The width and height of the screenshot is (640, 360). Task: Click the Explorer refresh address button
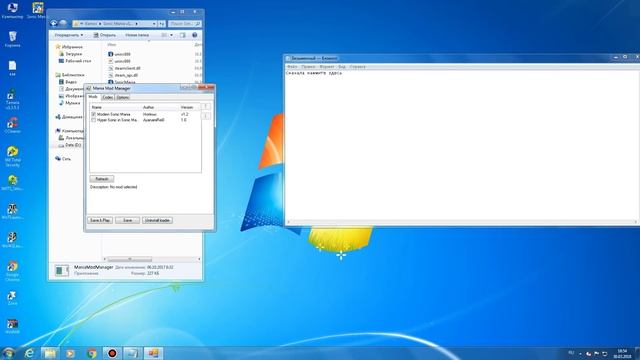pos(162,24)
